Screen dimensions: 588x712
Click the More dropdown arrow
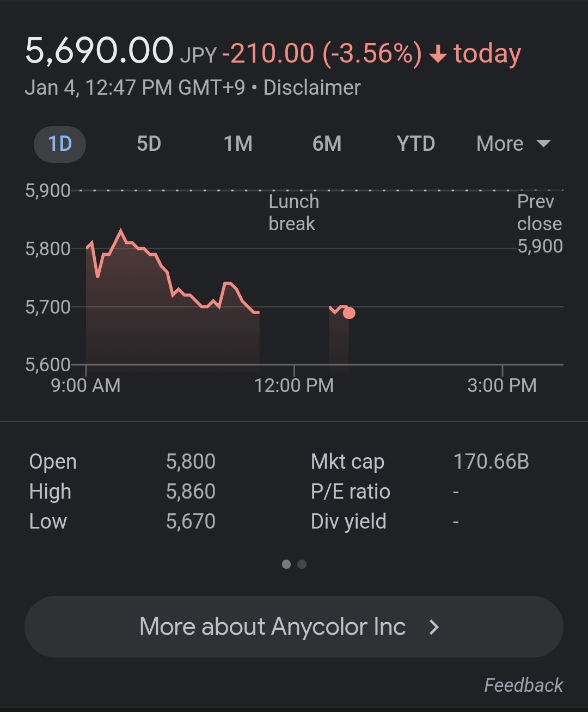[x=543, y=144]
